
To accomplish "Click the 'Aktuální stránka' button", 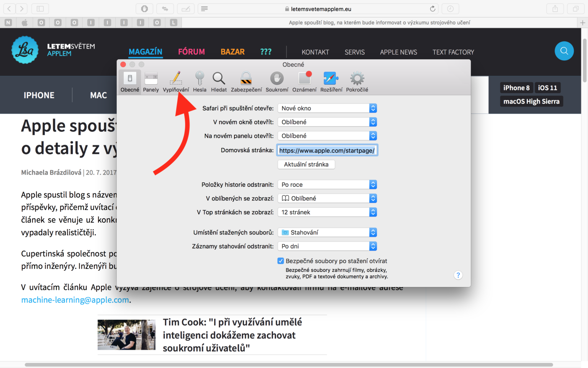I will pyautogui.click(x=306, y=164).
